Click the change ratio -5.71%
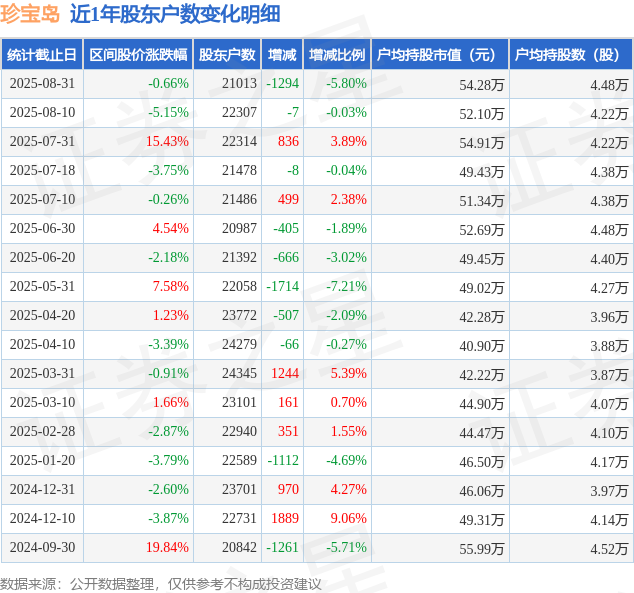634x593 pixels. [347, 547]
